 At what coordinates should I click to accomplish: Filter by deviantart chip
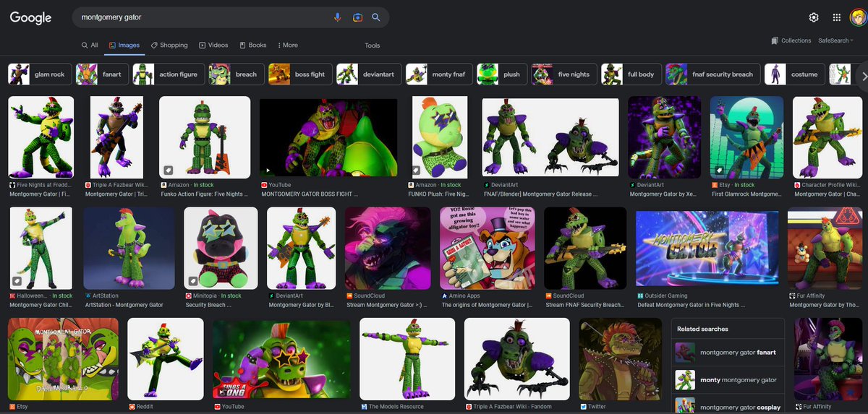[x=367, y=74]
